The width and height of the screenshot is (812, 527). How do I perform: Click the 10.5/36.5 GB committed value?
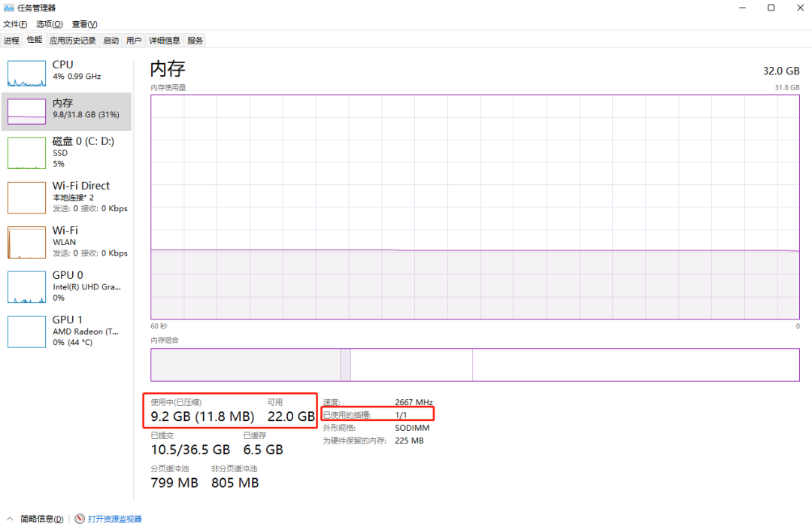coord(190,450)
